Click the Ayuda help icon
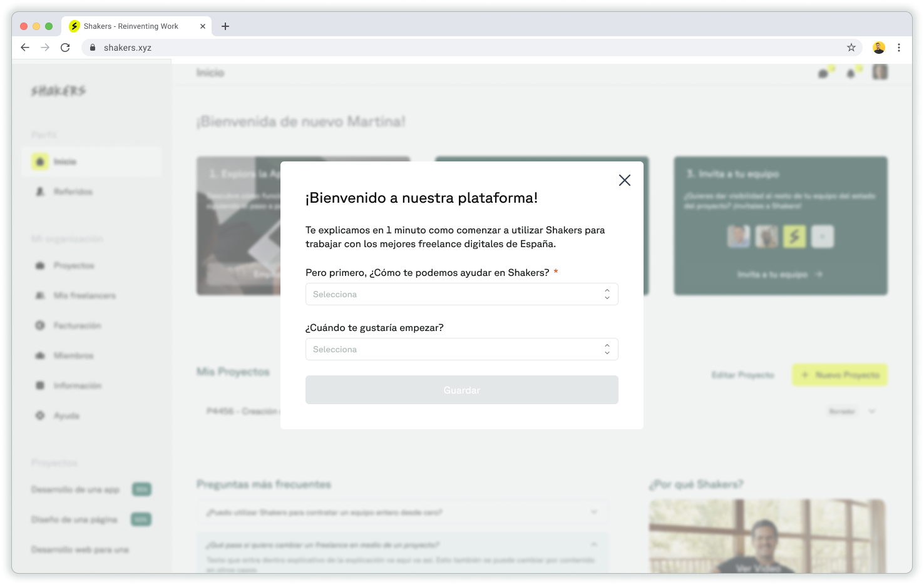The image size is (924, 585). [40, 415]
